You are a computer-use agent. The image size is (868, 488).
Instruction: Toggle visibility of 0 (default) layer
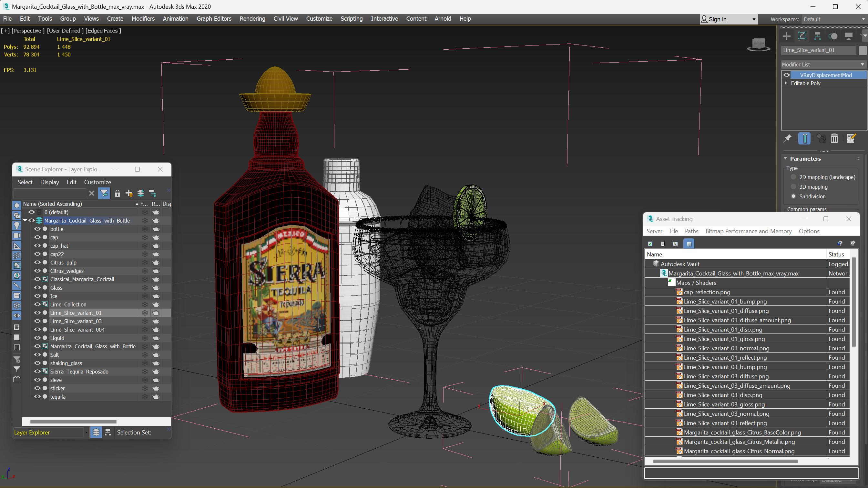coord(31,212)
